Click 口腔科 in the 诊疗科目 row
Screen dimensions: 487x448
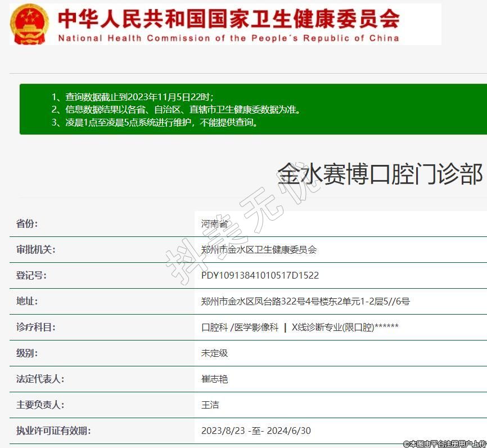214,328
